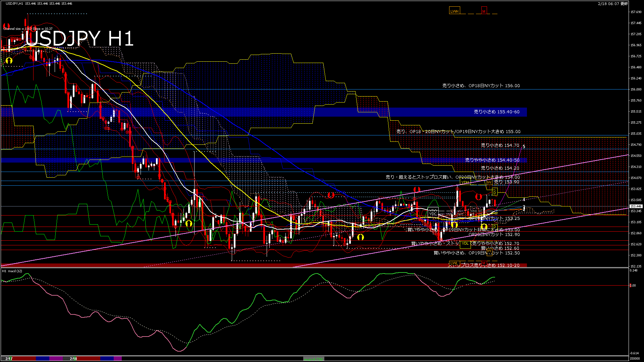Click the current price tag on right axis
This screenshot has height=362, width=644.
636,206
